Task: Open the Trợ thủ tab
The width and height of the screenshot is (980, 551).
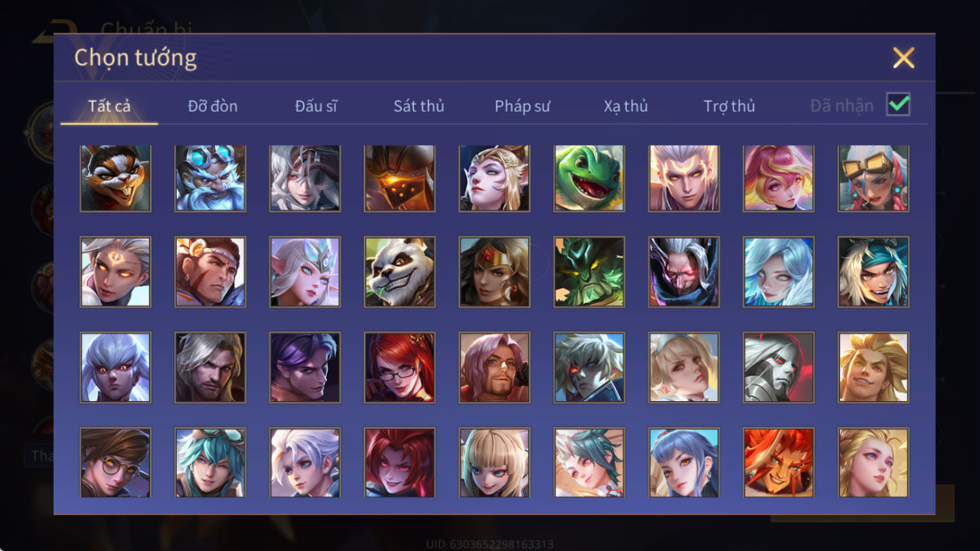Action: click(x=729, y=106)
